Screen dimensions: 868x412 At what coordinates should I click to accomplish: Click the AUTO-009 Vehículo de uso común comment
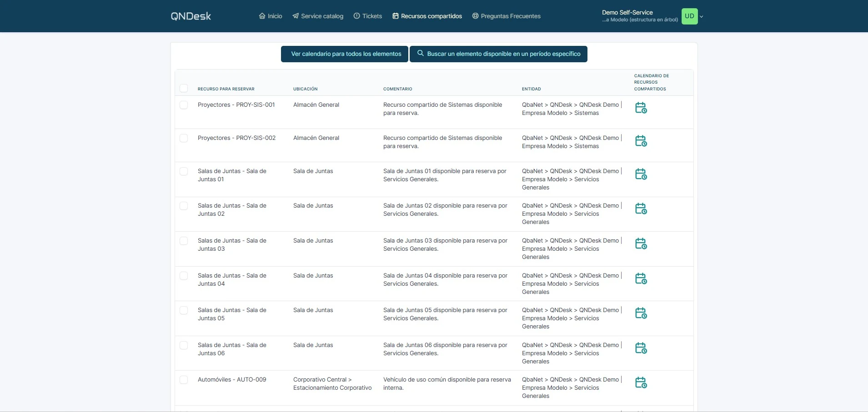click(447, 384)
